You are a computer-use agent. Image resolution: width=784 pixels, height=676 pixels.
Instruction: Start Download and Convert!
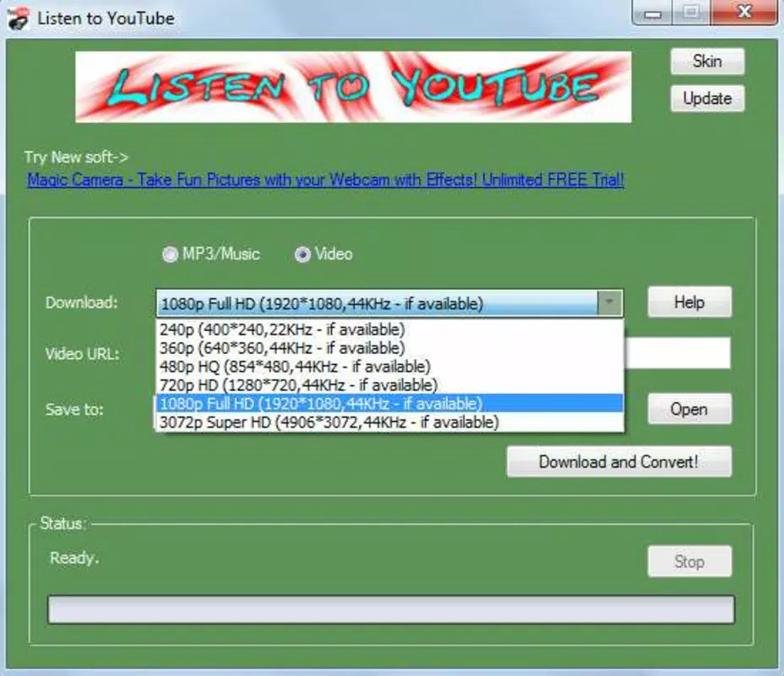point(619,461)
